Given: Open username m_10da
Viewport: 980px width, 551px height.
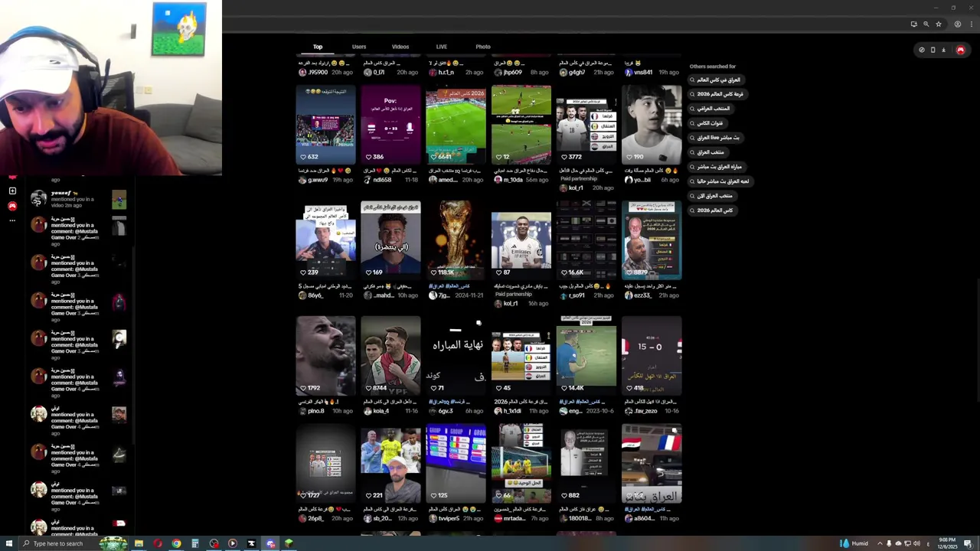Looking at the screenshot, I should 513,180.
